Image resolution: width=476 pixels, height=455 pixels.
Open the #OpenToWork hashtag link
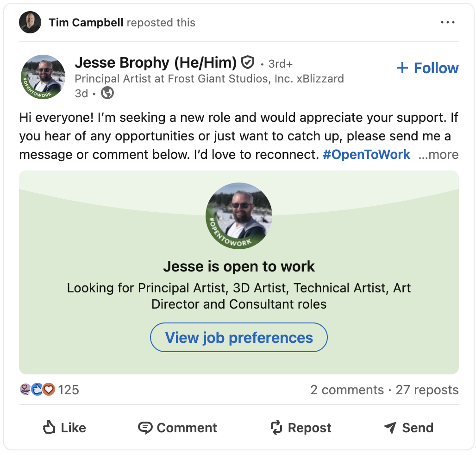click(366, 155)
